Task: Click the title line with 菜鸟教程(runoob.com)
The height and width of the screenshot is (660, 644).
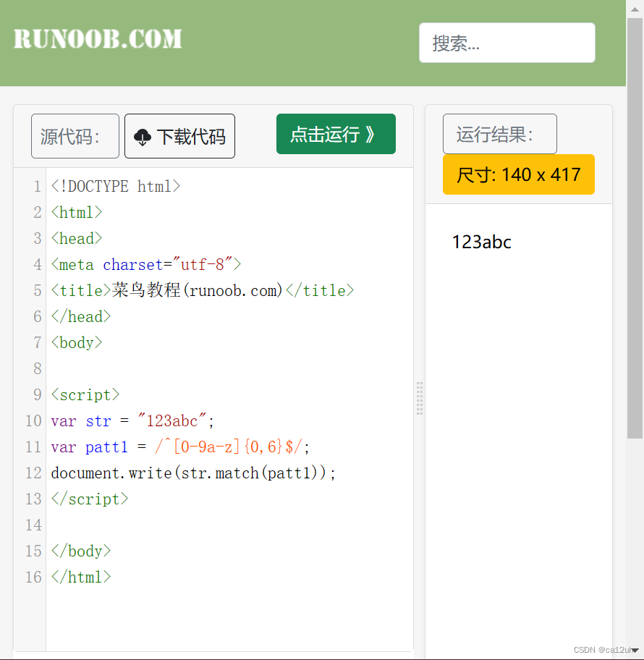Action: (x=203, y=290)
